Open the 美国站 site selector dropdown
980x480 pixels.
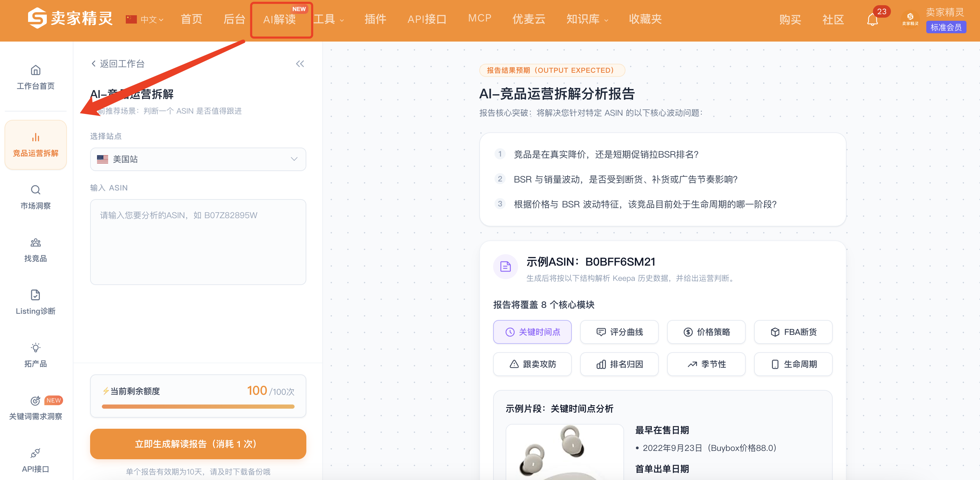(198, 159)
